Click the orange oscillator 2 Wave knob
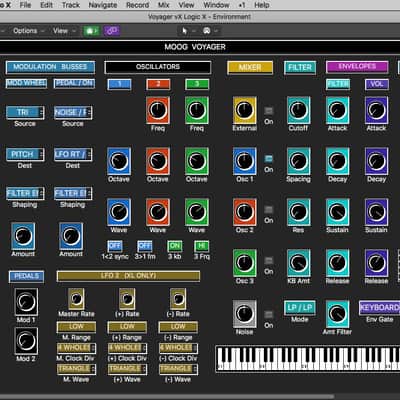The width and height of the screenshot is (400, 400). pyautogui.click(x=158, y=212)
